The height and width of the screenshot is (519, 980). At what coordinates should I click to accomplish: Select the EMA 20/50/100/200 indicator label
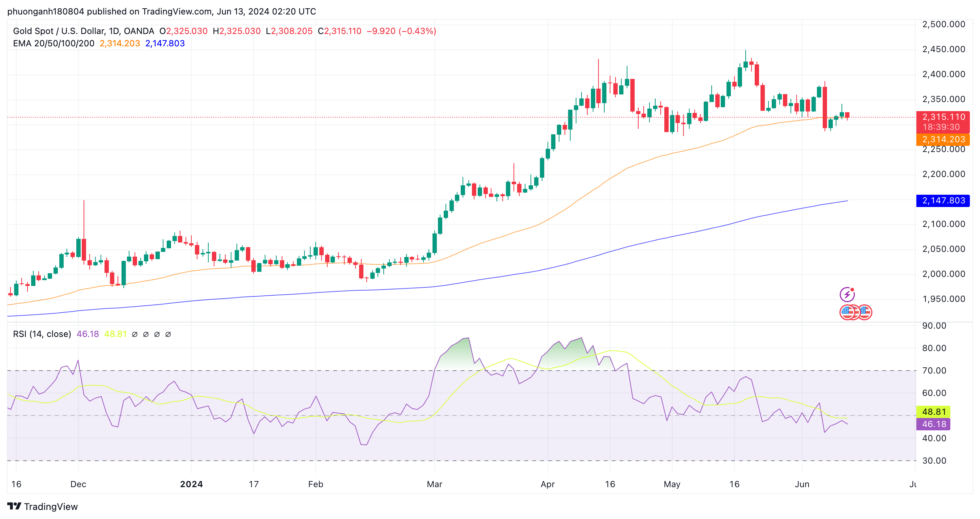click(54, 43)
